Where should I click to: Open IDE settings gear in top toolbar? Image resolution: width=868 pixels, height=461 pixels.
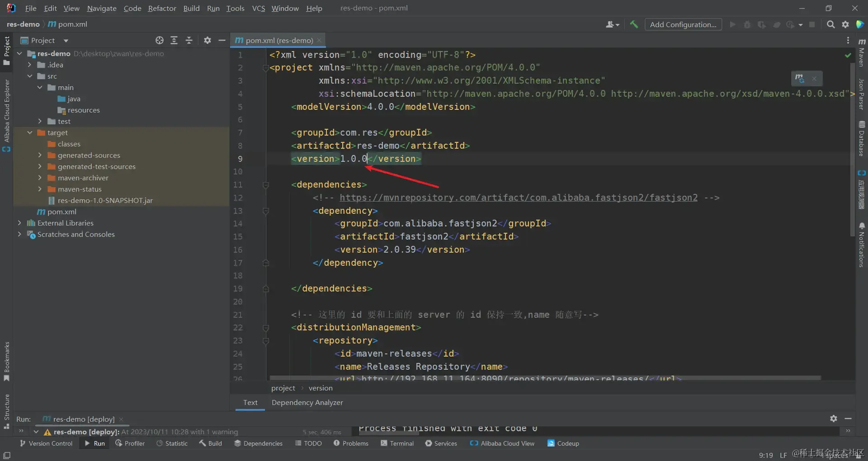845,24
